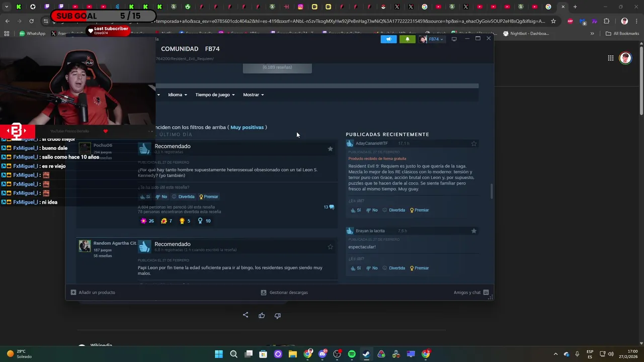
Task: Open the Muy positivas reviews link
Action: (247, 127)
